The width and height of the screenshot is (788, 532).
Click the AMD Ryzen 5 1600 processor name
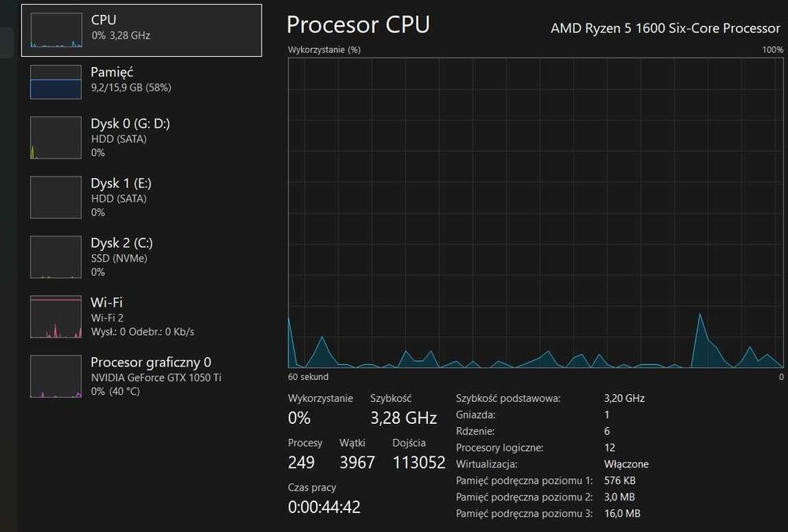[x=665, y=28]
